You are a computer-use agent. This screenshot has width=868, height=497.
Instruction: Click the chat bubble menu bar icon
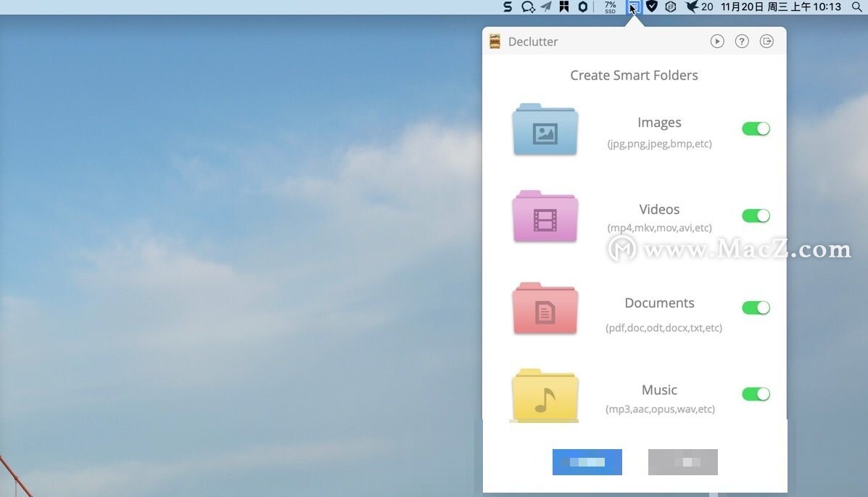528,7
